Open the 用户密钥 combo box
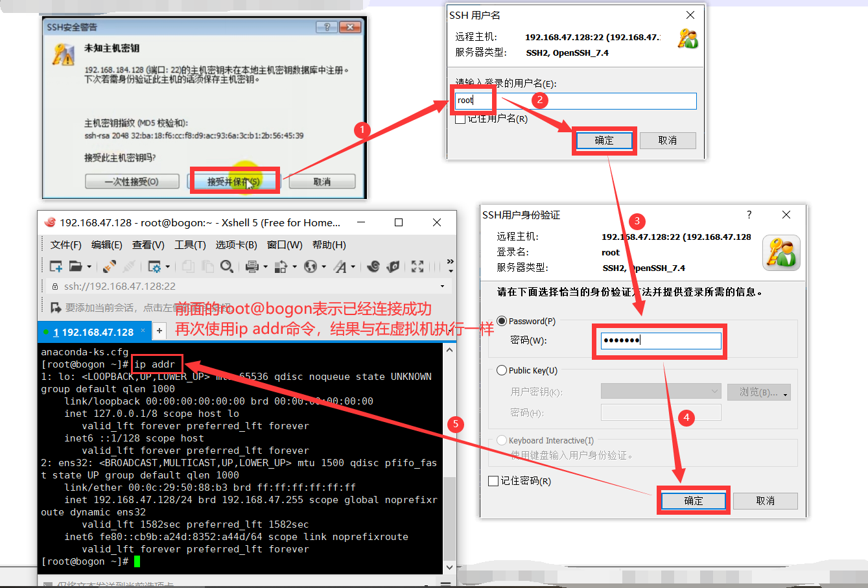Image resolution: width=868 pixels, height=588 pixels. [x=661, y=392]
